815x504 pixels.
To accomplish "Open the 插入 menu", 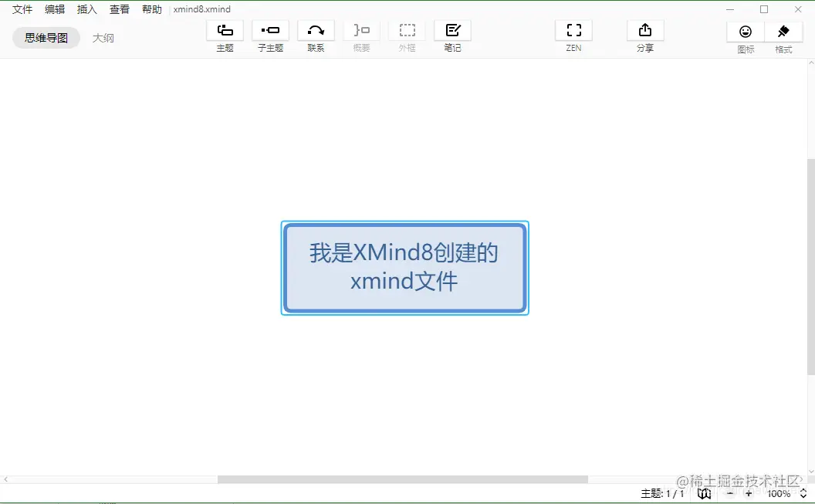I will (86, 9).
